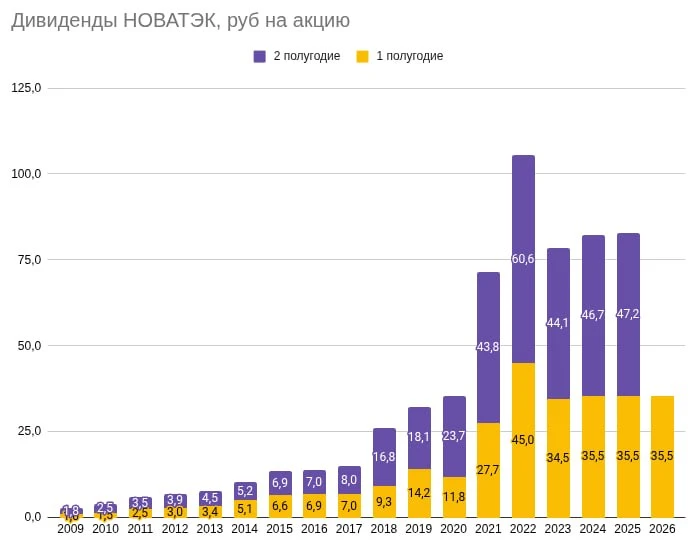Image resolution: width=696 pixels, height=551 pixels.
Task: Click the '27,7' value in the 2021 bar
Action: tap(488, 470)
